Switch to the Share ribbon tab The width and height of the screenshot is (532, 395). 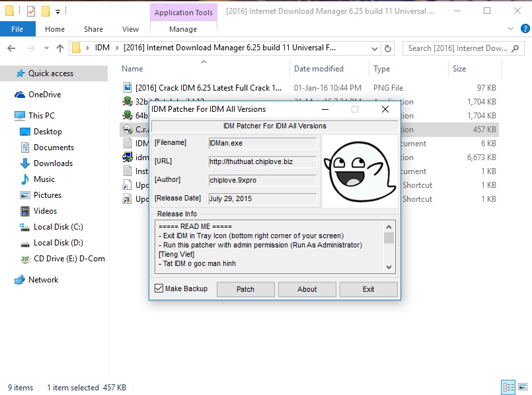[x=93, y=29]
